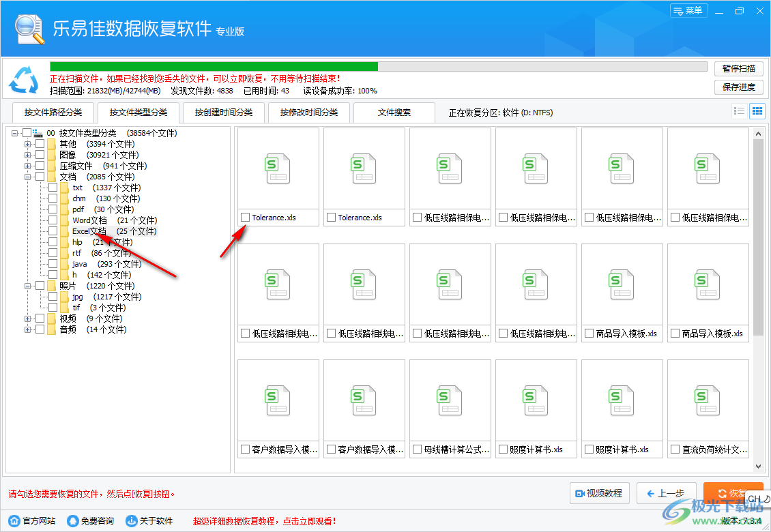This screenshot has height=532, width=771.
Task: Click file list scroll up arrow
Action: (x=758, y=133)
